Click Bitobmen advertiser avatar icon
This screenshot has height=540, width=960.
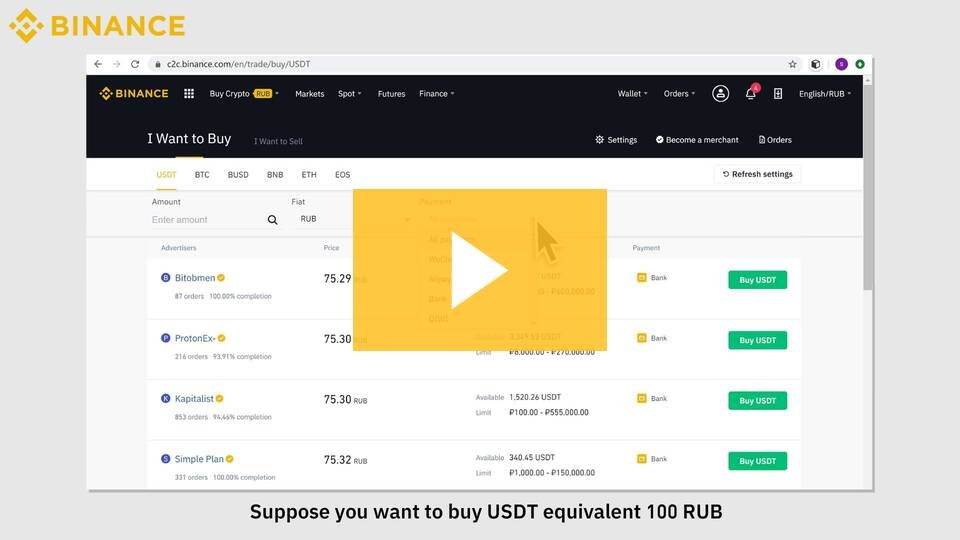click(165, 277)
